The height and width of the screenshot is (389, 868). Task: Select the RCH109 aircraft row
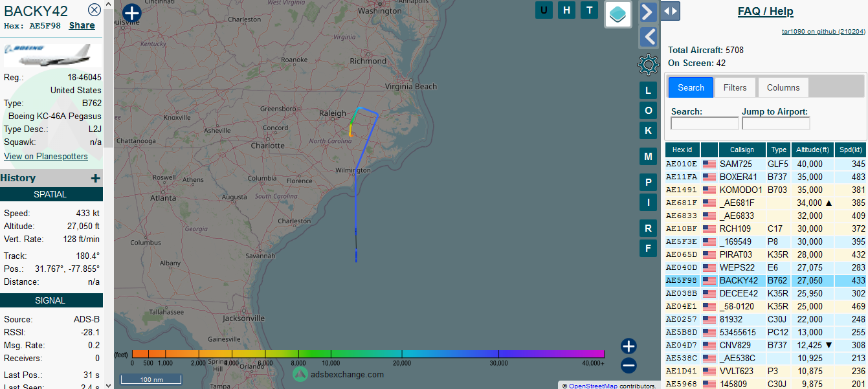[x=766, y=229]
